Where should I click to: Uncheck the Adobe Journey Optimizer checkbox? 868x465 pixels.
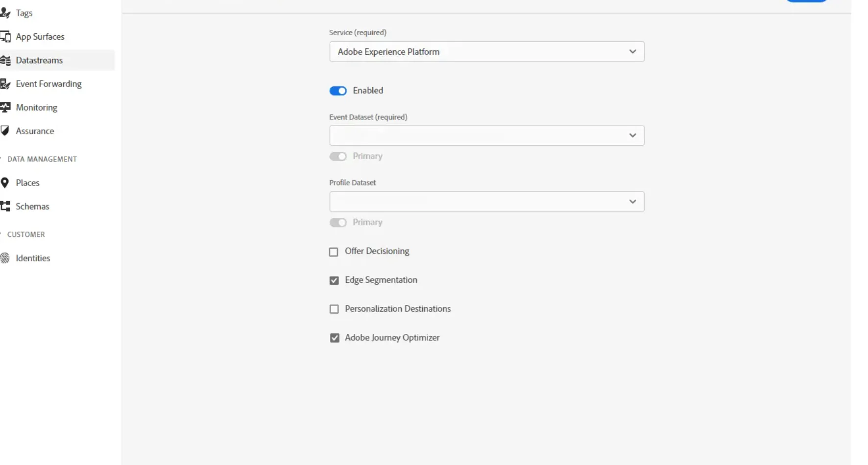(x=335, y=338)
